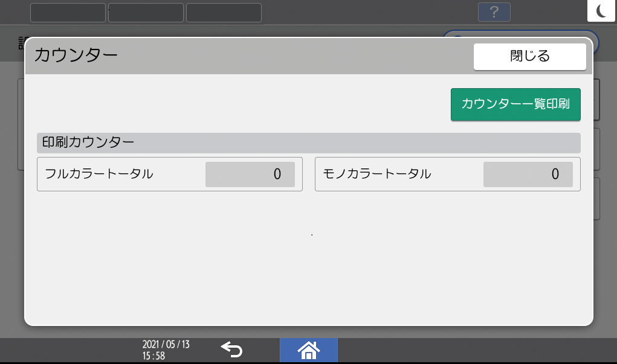Select the first blank tab at the top

click(68, 13)
